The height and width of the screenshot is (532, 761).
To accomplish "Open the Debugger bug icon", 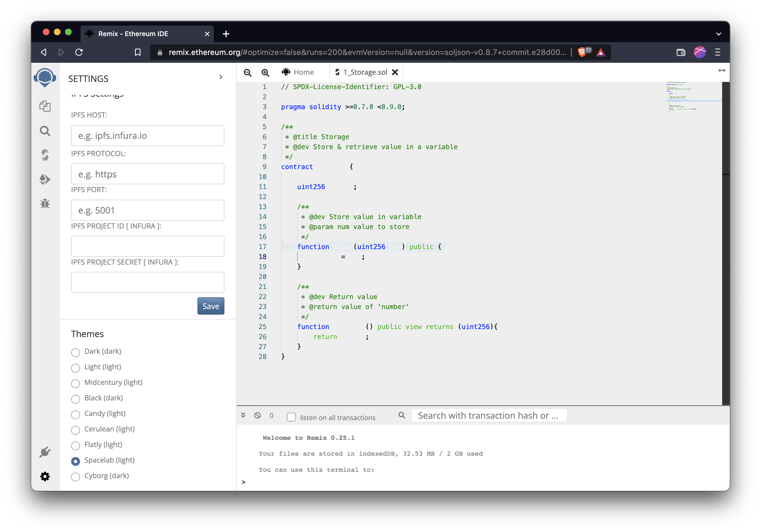I will coord(45,204).
